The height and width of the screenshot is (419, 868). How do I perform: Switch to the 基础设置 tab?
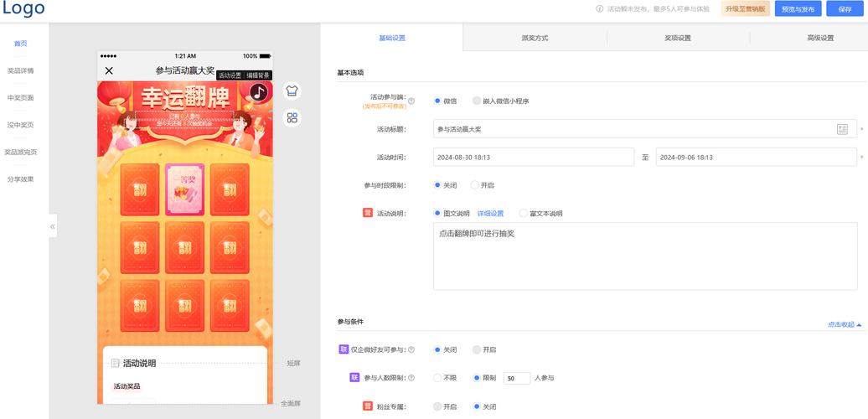392,39
